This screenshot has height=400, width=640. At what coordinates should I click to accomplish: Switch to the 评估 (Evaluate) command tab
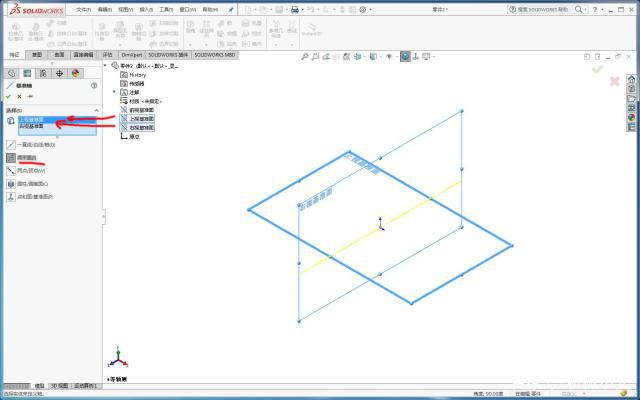point(107,55)
